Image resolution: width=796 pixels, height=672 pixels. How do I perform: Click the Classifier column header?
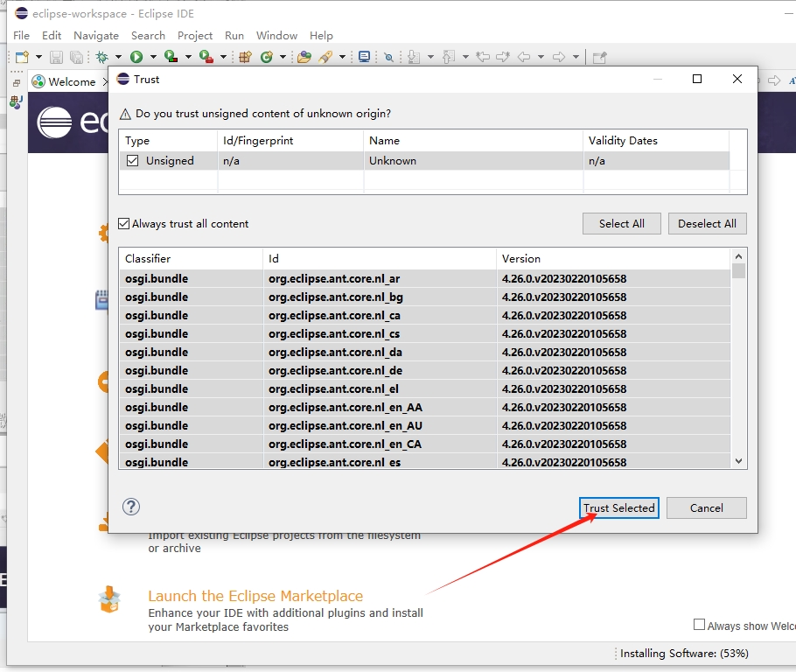tap(191, 258)
